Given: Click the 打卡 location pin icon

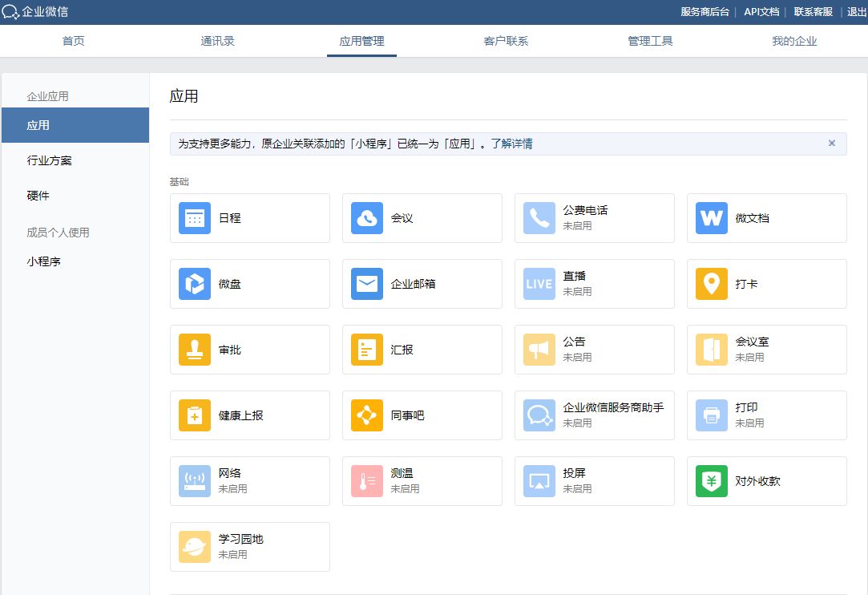Looking at the screenshot, I should pyautogui.click(x=712, y=284).
